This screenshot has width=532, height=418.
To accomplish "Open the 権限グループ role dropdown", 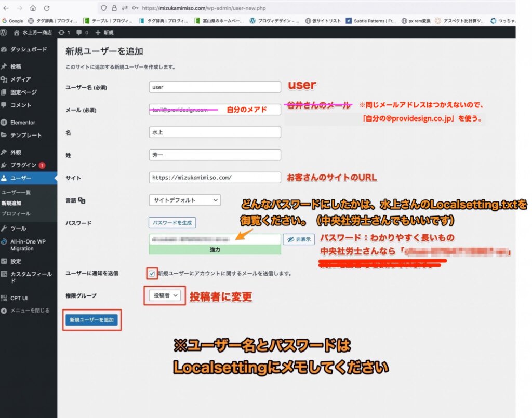I will point(164,295).
